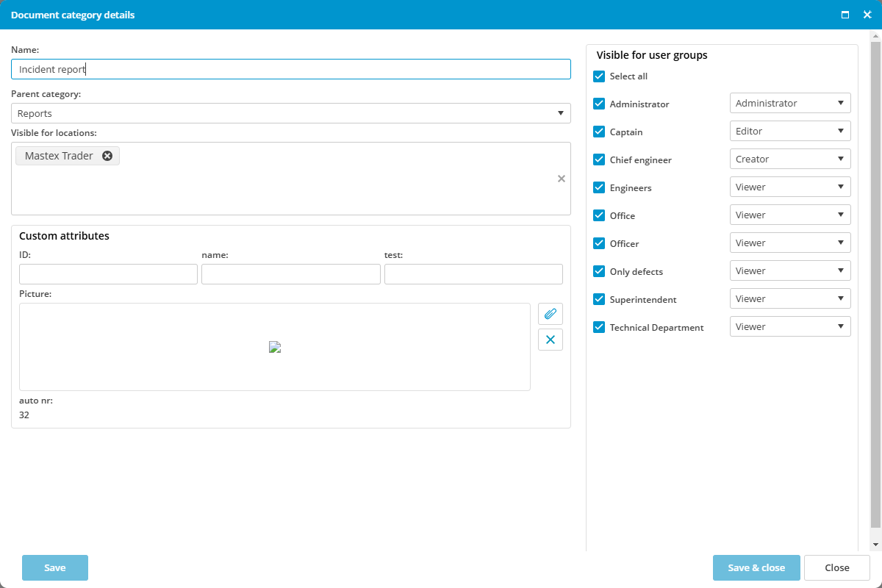
Task: Open the Officer role dropdown
Action: 790,243
